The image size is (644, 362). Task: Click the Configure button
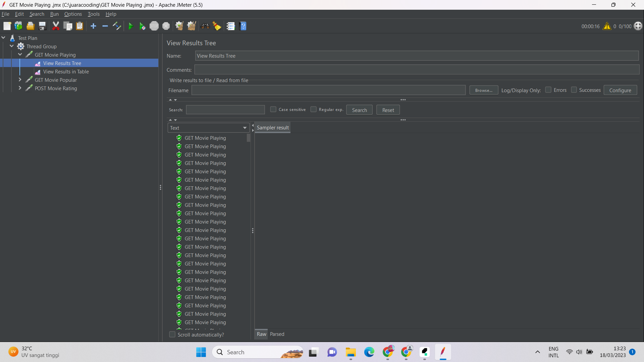[620, 90]
